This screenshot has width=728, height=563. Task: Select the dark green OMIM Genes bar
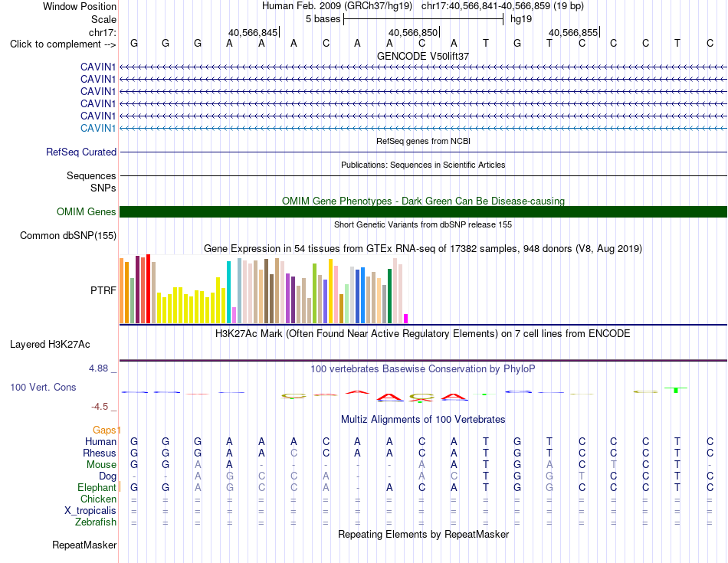click(423, 211)
